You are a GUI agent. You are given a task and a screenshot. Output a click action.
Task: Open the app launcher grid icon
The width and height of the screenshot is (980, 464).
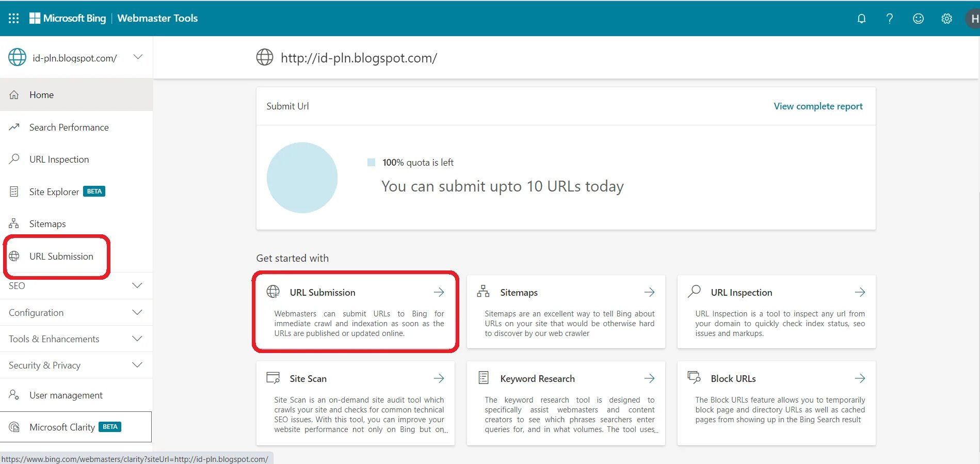14,18
